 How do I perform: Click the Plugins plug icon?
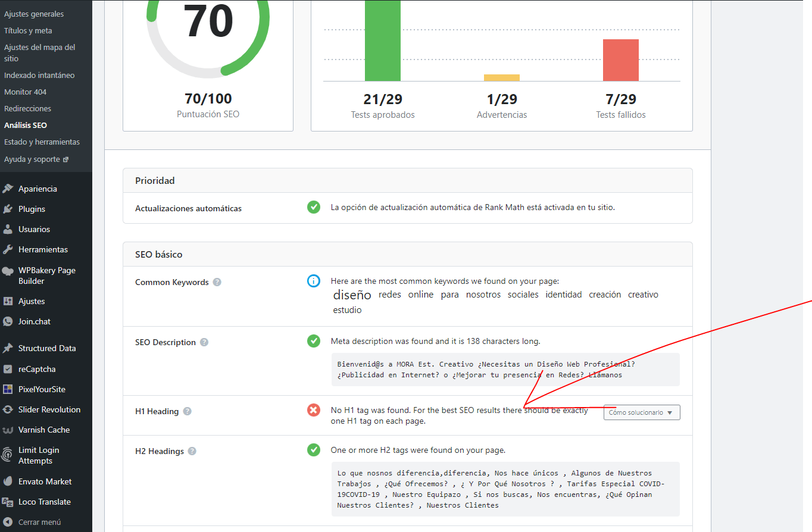click(x=8, y=209)
